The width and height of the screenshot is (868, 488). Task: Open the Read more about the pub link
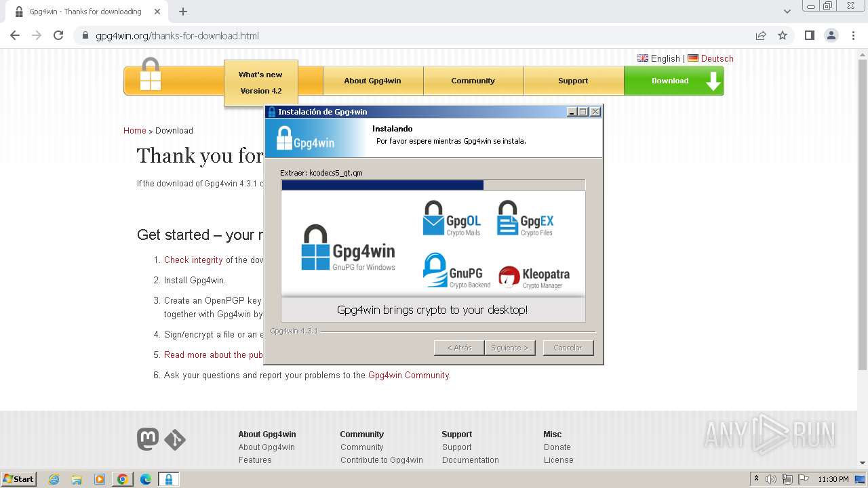tap(214, 355)
